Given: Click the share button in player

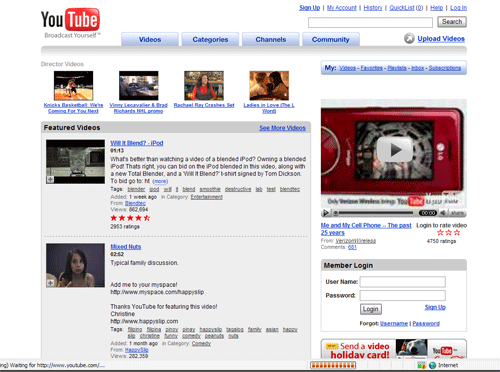Looking at the screenshot, I should point(457,213).
